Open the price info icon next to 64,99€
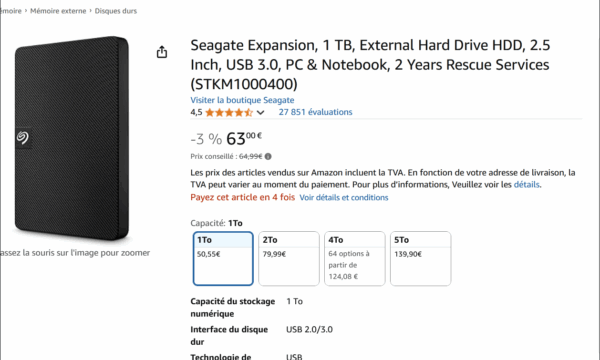This screenshot has width=600, height=360. [268, 156]
